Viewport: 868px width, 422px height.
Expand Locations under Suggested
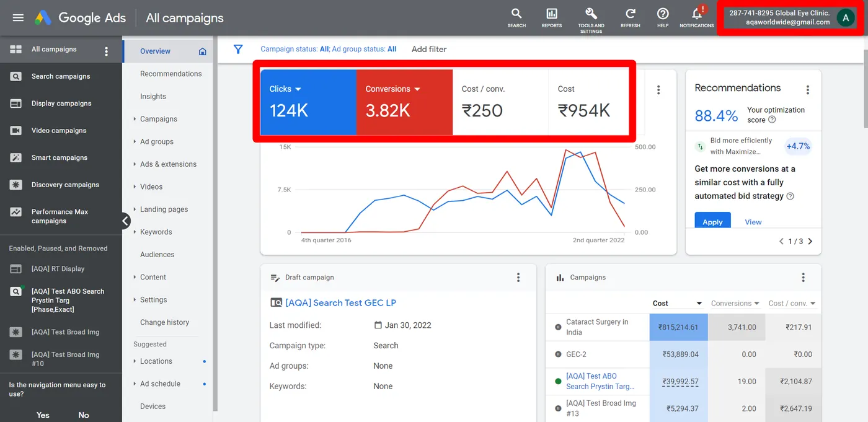tap(135, 361)
